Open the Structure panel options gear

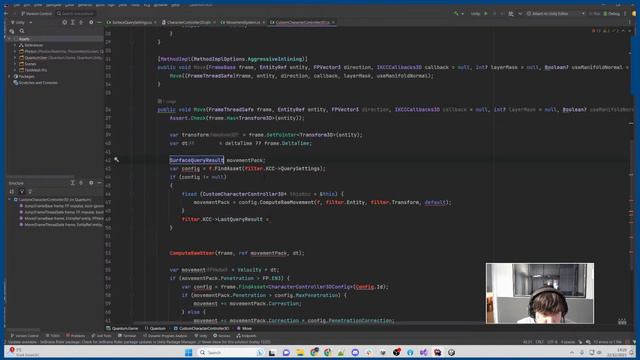(91, 183)
